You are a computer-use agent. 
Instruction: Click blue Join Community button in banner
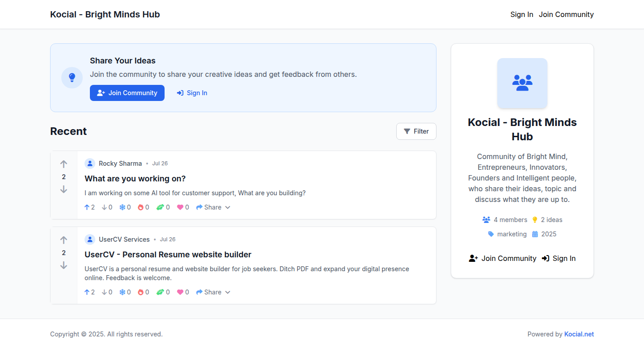pyautogui.click(x=127, y=93)
